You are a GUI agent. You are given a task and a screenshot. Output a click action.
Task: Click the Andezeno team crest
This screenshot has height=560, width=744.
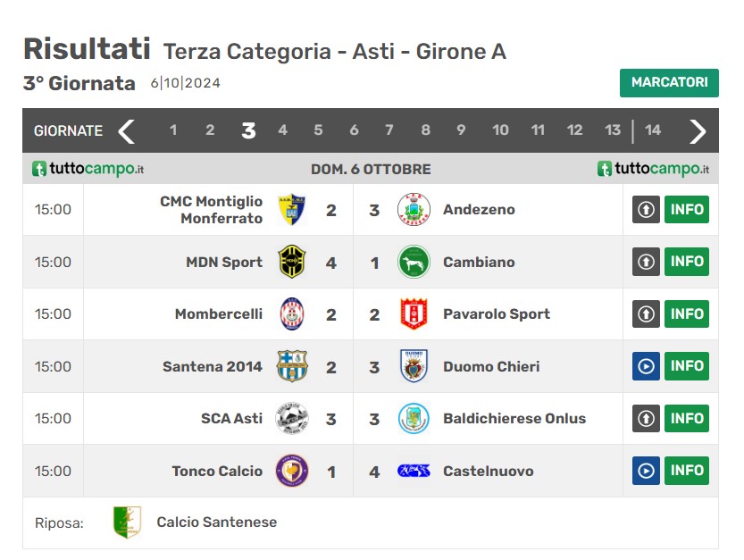[414, 210]
